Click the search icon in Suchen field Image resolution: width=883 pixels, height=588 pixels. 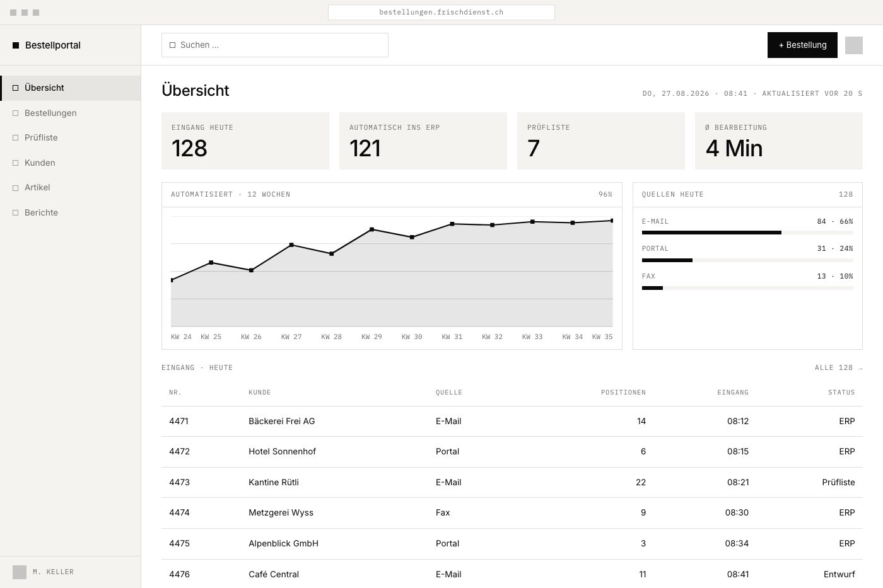tap(173, 45)
